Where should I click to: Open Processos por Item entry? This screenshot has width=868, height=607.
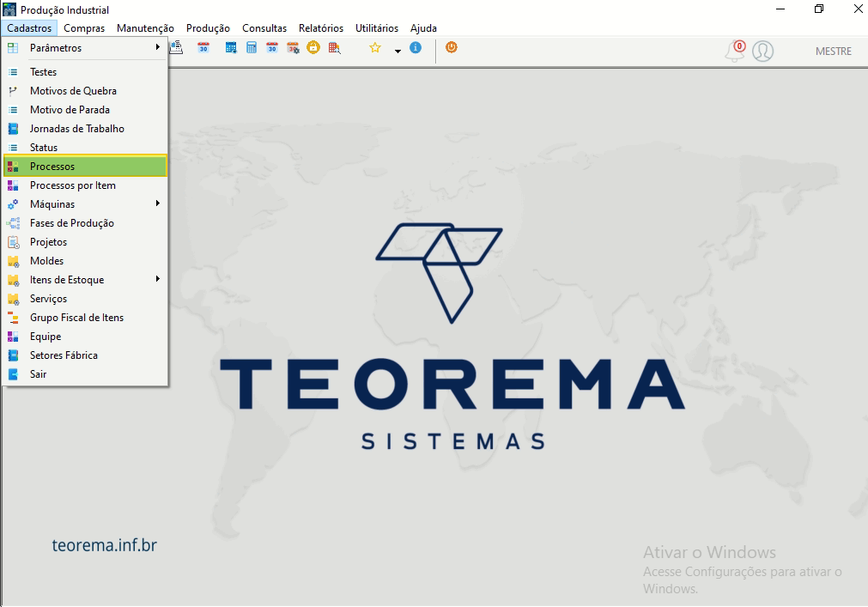coord(85,185)
